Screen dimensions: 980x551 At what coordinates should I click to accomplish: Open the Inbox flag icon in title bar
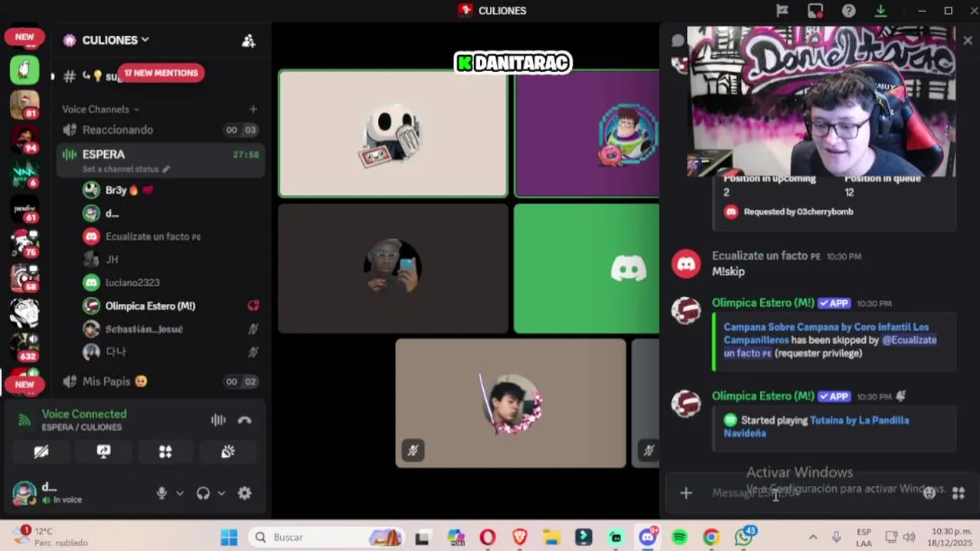point(782,11)
